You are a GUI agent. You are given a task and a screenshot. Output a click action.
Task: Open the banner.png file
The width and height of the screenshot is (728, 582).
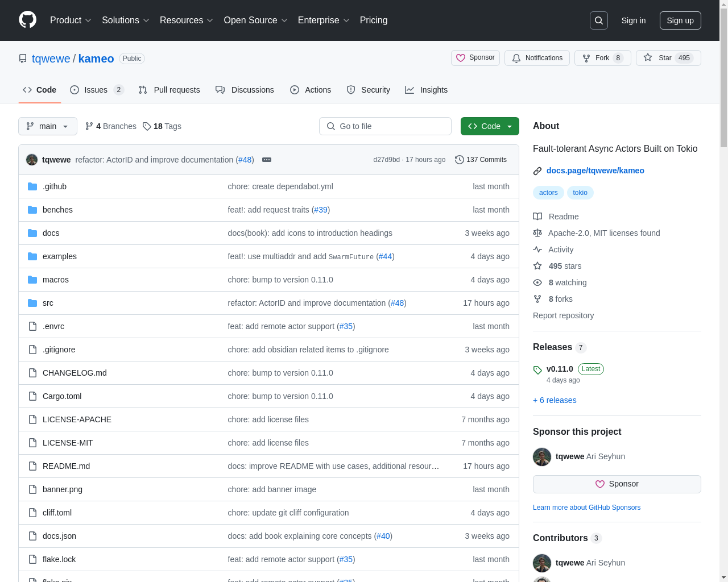tap(63, 489)
